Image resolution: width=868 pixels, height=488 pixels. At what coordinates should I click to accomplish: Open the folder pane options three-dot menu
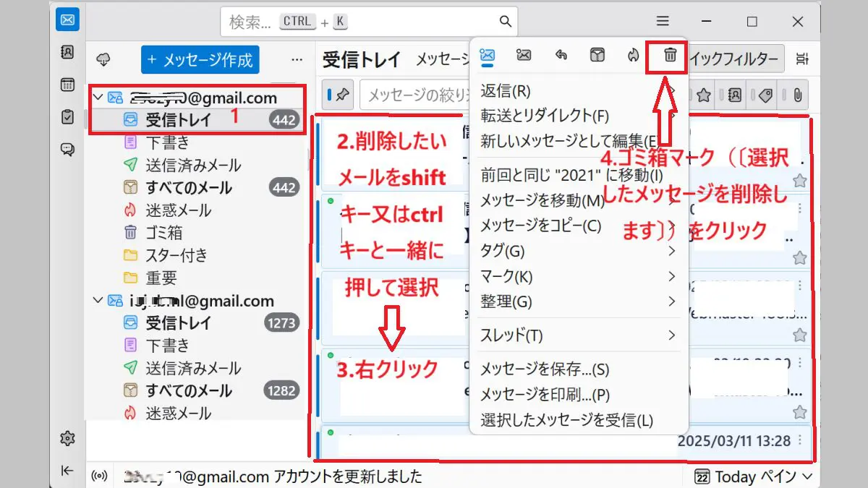click(297, 59)
